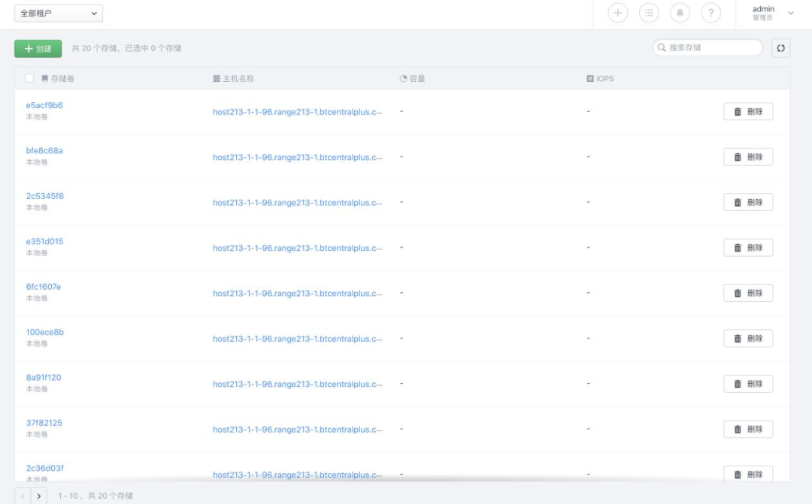Image resolution: width=812 pixels, height=504 pixels.
Task: Delete the 6fc1607e volume
Action: (x=748, y=293)
